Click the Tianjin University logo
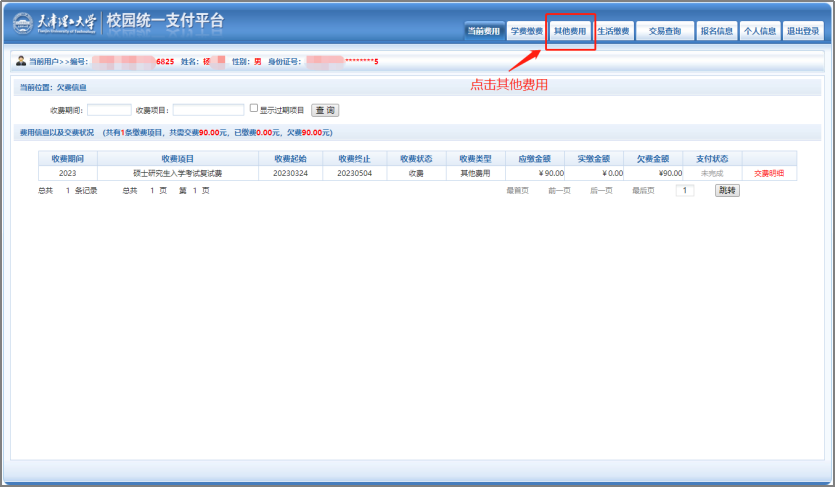The height and width of the screenshot is (487, 835). click(55, 22)
